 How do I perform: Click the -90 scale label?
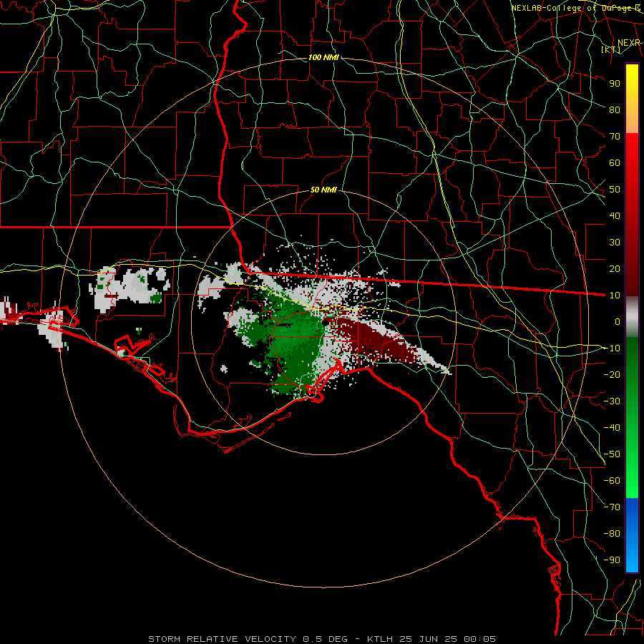tap(612, 560)
